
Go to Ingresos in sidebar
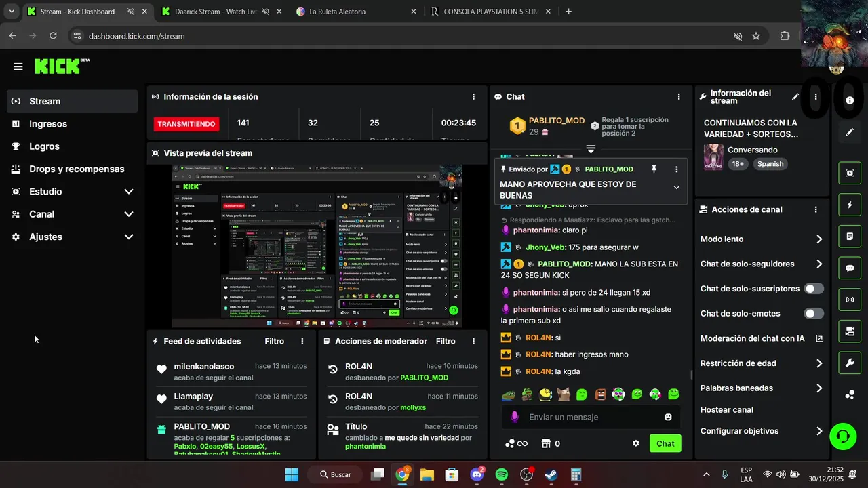point(73,124)
